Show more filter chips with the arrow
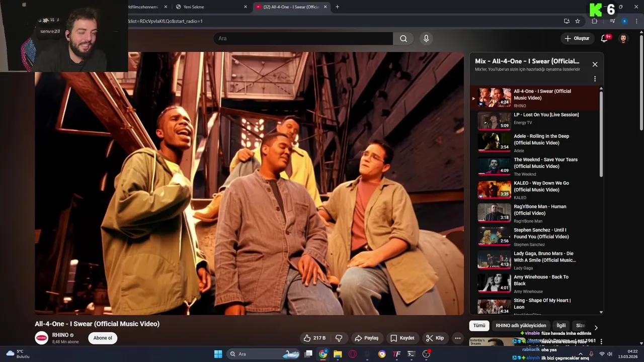The width and height of the screenshot is (644, 362). pyautogui.click(x=596, y=327)
